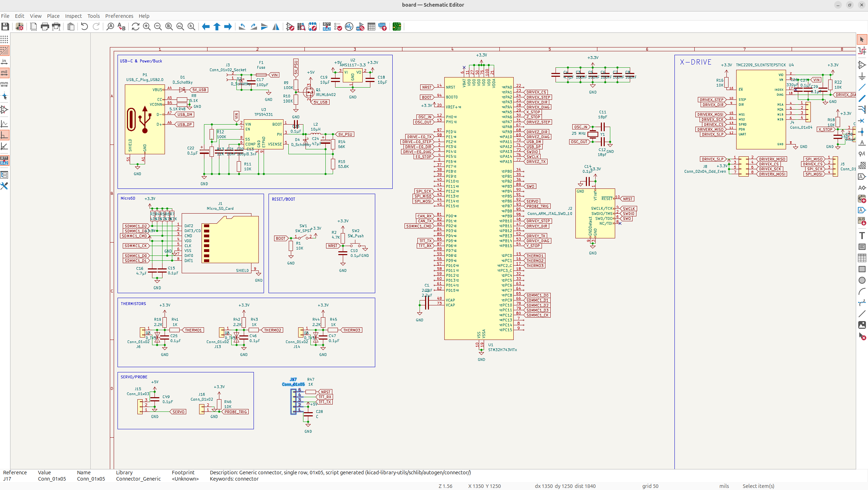This screenshot has width=868, height=490.
Task: Open the PCB editor from toolbar
Action: point(397,27)
